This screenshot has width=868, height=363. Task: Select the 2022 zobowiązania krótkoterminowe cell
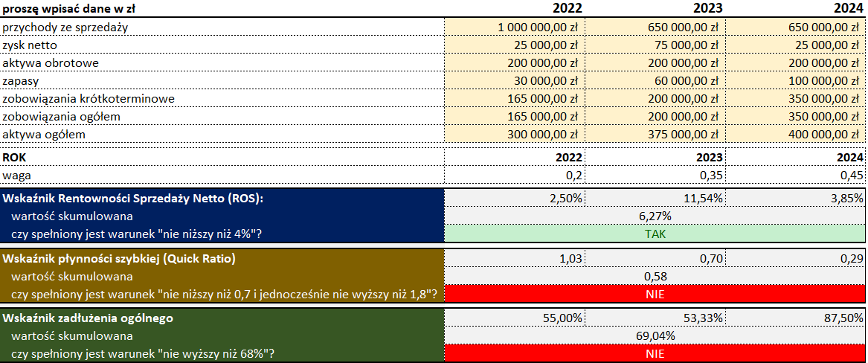pos(514,99)
